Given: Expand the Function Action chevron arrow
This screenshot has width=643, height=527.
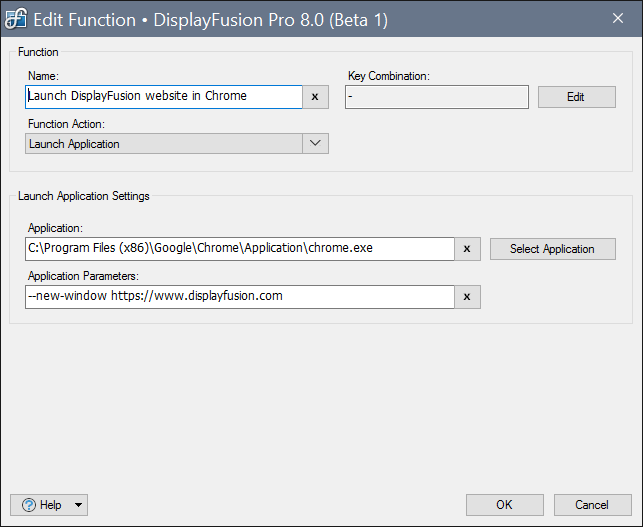Looking at the screenshot, I should click(315, 144).
